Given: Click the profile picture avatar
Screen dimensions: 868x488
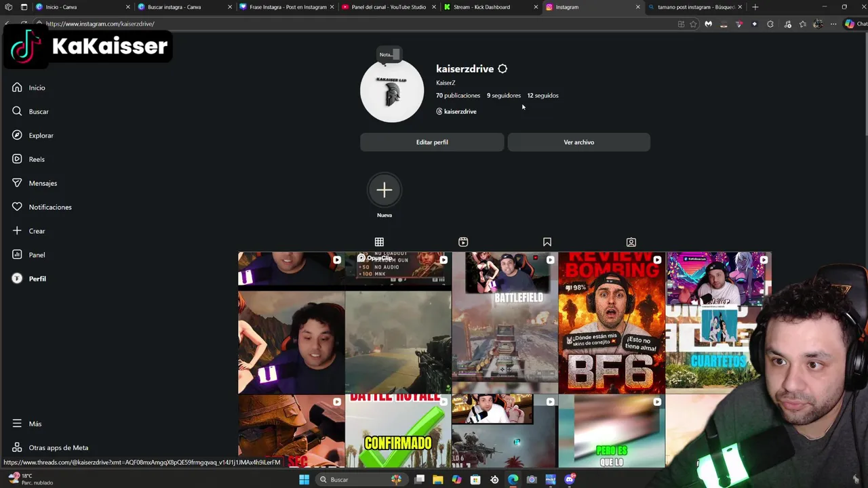Looking at the screenshot, I should 392,91.
